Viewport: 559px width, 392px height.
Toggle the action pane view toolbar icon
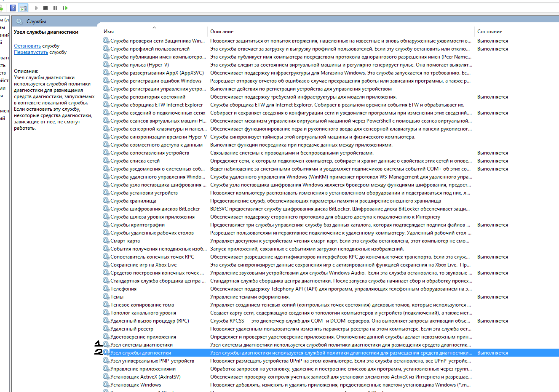[x=23, y=8]
